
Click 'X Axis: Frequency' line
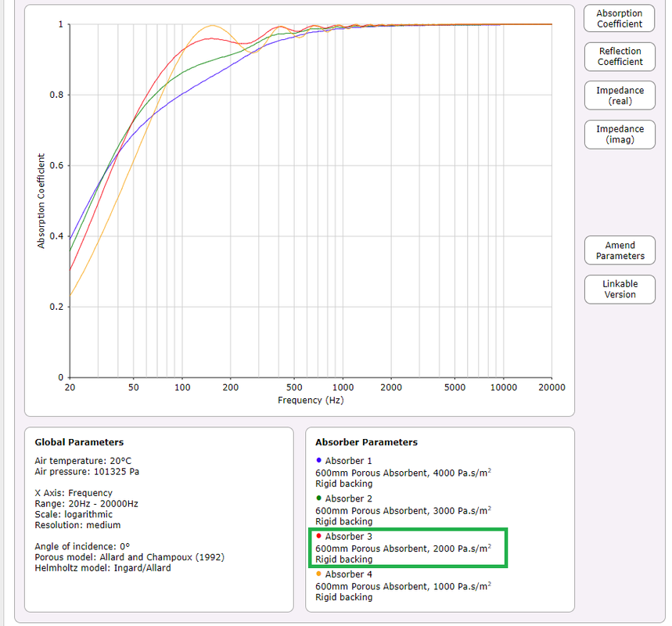[74, 493]
